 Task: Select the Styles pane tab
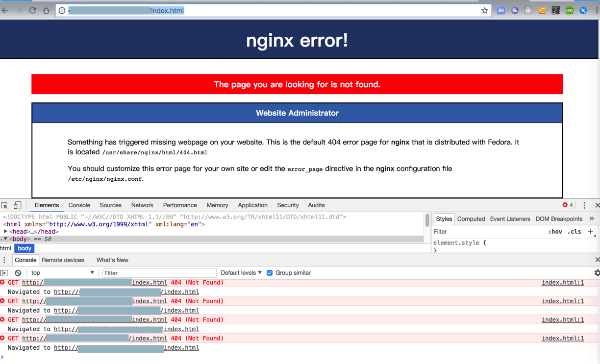pyautogui.click(x=444, y=219)
